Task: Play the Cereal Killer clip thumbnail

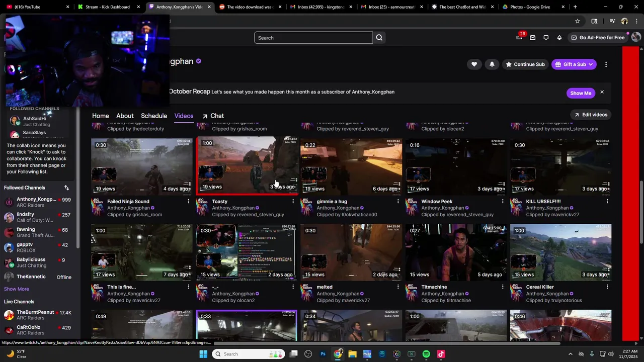Action: point(560,252)
